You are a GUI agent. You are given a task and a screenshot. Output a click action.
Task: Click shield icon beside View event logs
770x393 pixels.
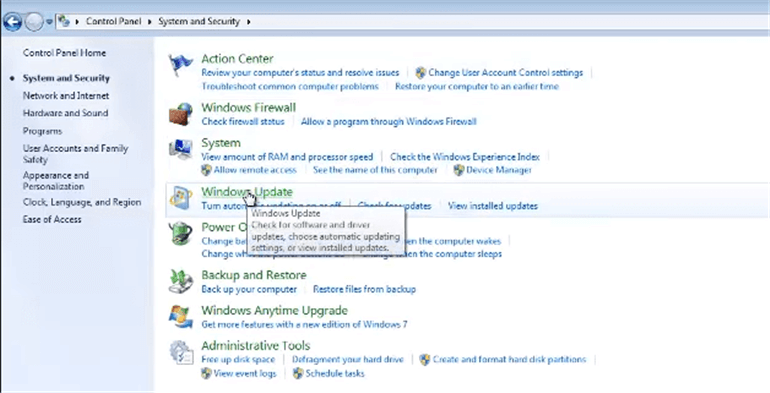click(207, 373)
